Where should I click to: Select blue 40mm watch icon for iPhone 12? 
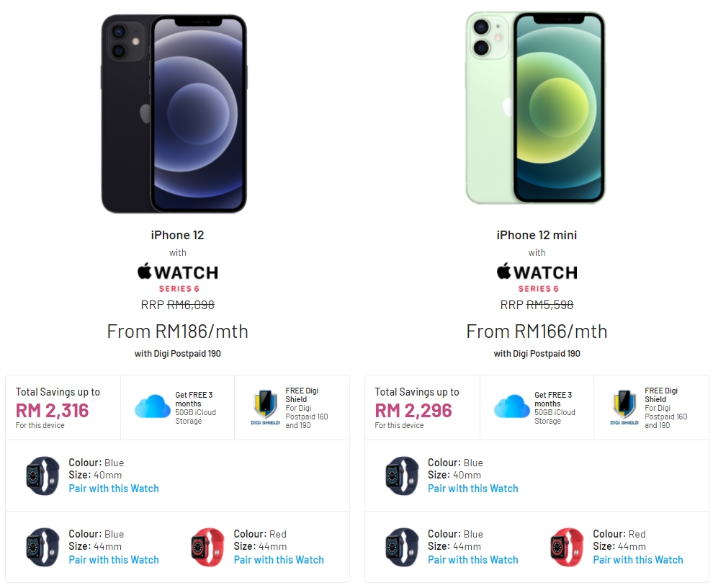pyautogui.click(x=43, y=476)
